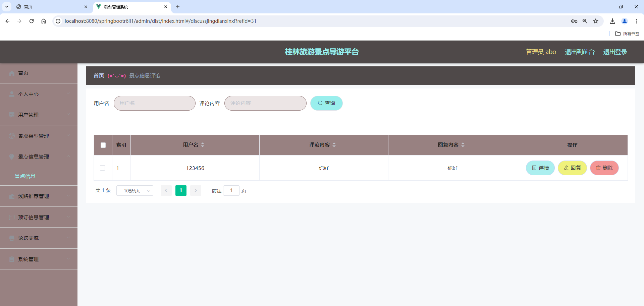Click the magnifier icon inside 查询 button

tap(320, 103)
